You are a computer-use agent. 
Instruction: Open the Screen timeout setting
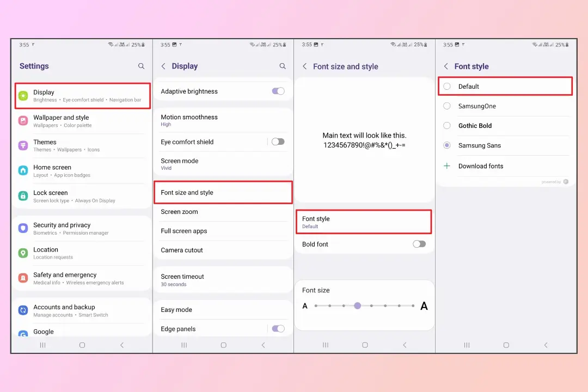click(x=223, y=280)
